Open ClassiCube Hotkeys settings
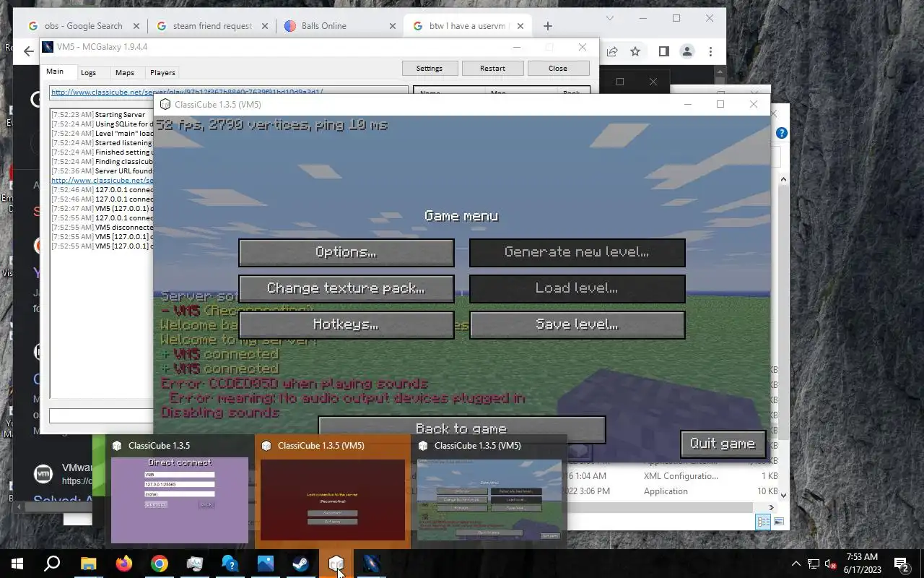 (x=346, y=324)
